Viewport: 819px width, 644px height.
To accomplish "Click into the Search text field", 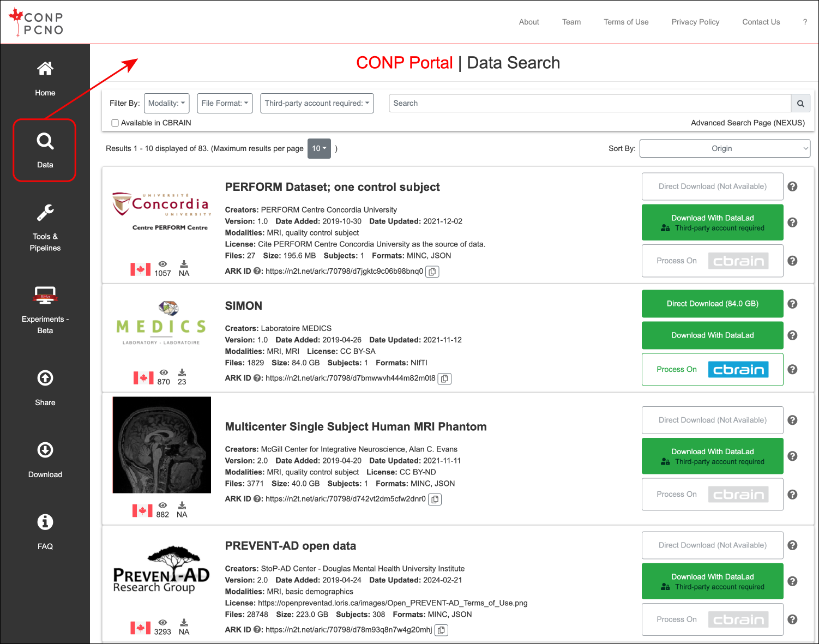I will click(590, 104).
